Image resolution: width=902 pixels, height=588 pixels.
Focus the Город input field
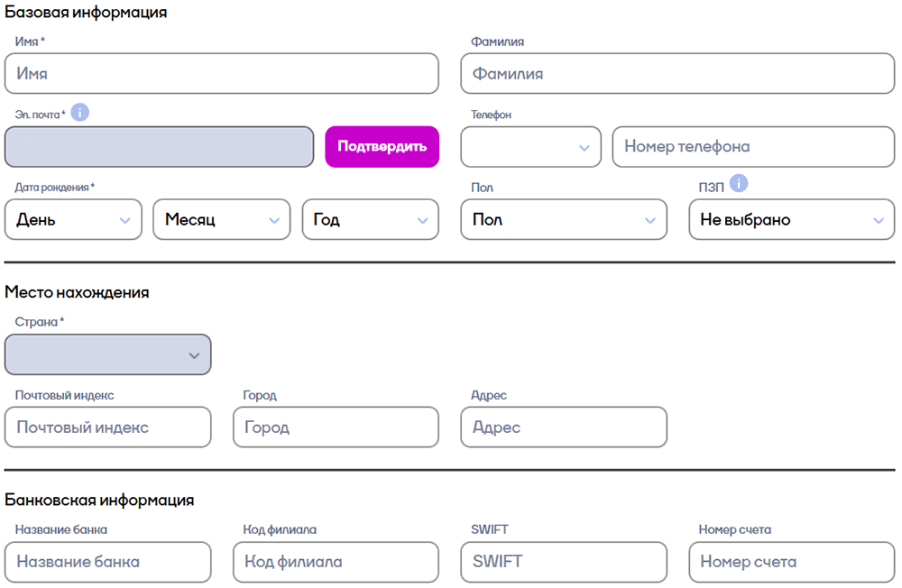point(336,427)
